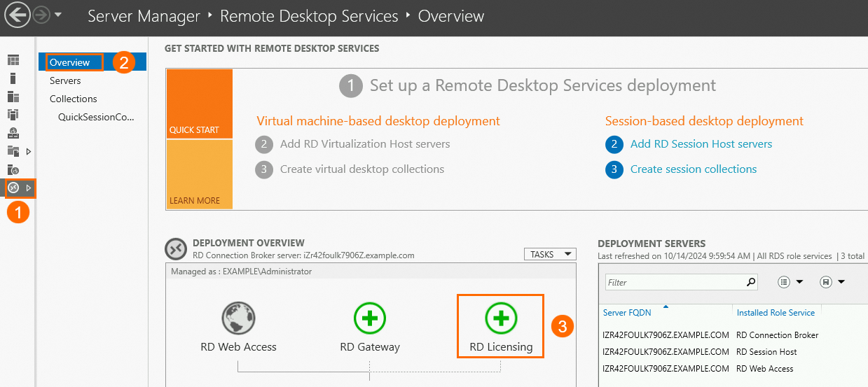This screenshot has height=387, width=868.
Task: Click the QUICK START tile
Action: coord(200,104)
